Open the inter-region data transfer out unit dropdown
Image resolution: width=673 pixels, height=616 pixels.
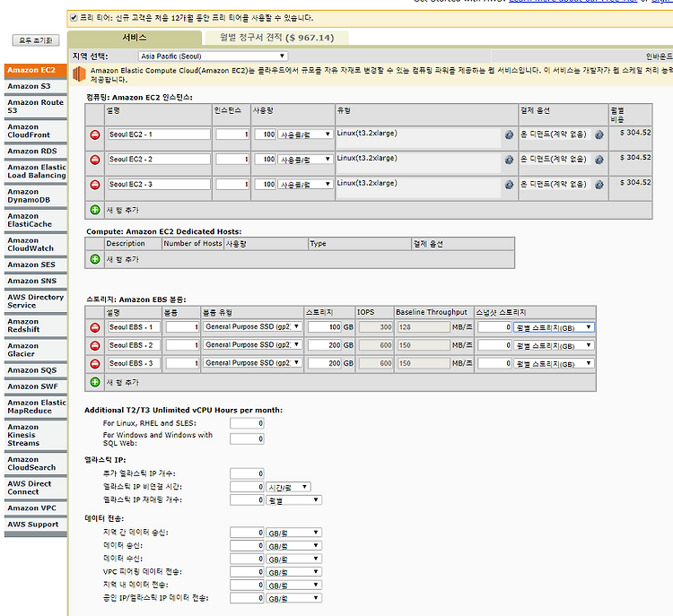pyautogui.click(x=293, y=533)
